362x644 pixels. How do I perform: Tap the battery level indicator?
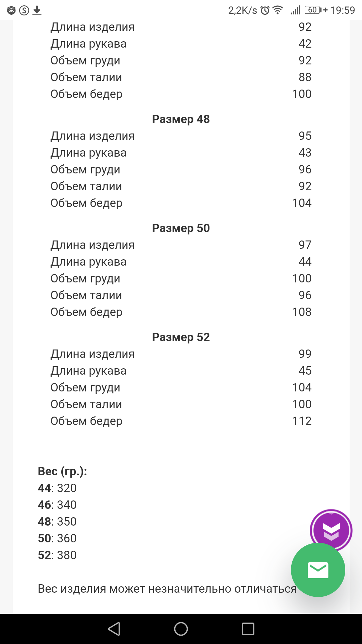tap(313, 10)
